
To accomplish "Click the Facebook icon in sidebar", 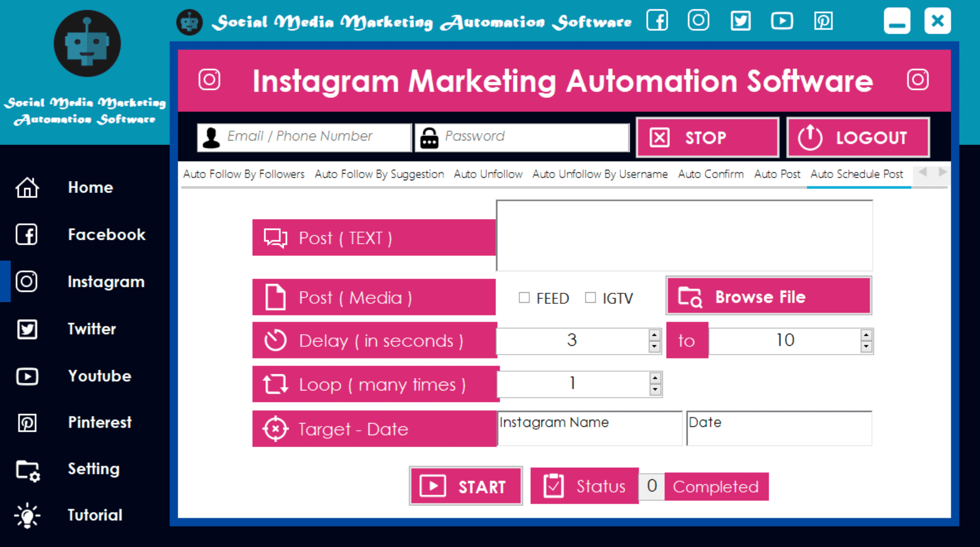I will 27,234.
